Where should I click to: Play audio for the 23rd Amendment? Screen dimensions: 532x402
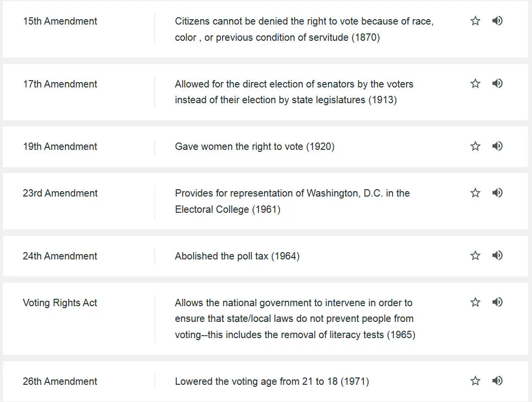tap(497, 193)
